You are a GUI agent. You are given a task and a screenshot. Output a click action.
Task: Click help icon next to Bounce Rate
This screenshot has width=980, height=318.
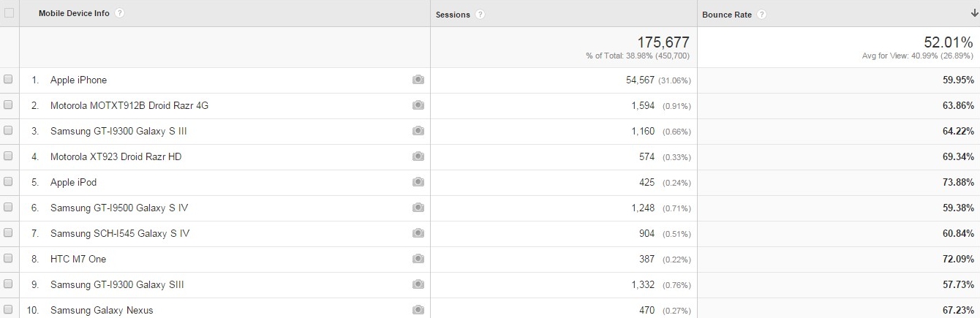[761, 14]
